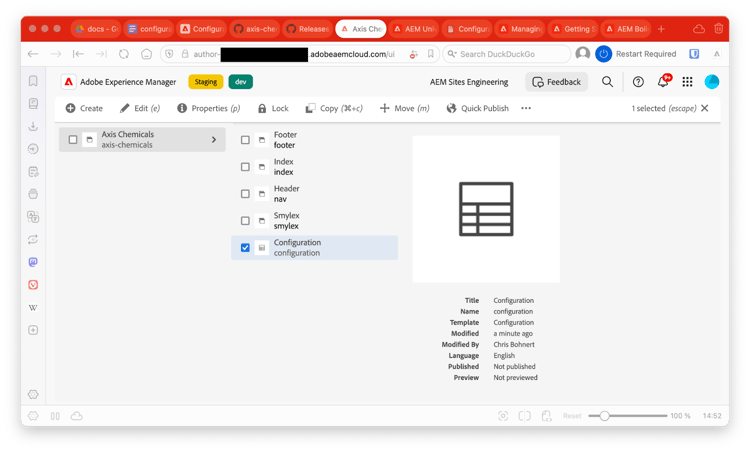Open the Notes sidebar panel

point(33,171)
